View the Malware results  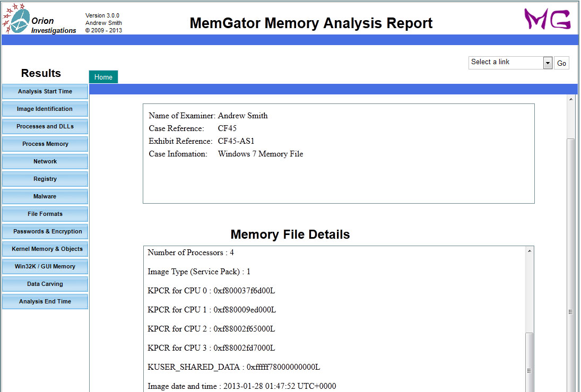point(45,196)
